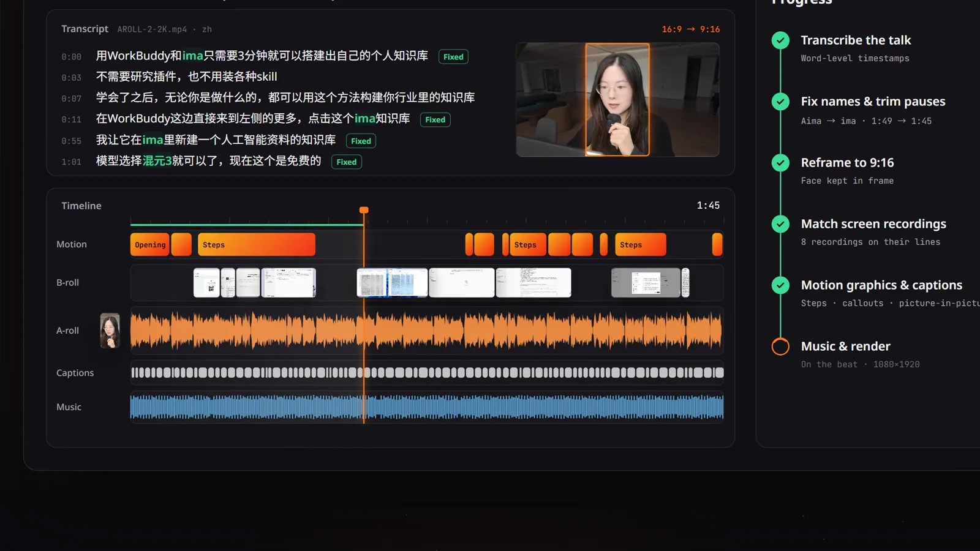
Task: Select the A-roll presenter avatar thumbnail
Action: coord(110,331)
